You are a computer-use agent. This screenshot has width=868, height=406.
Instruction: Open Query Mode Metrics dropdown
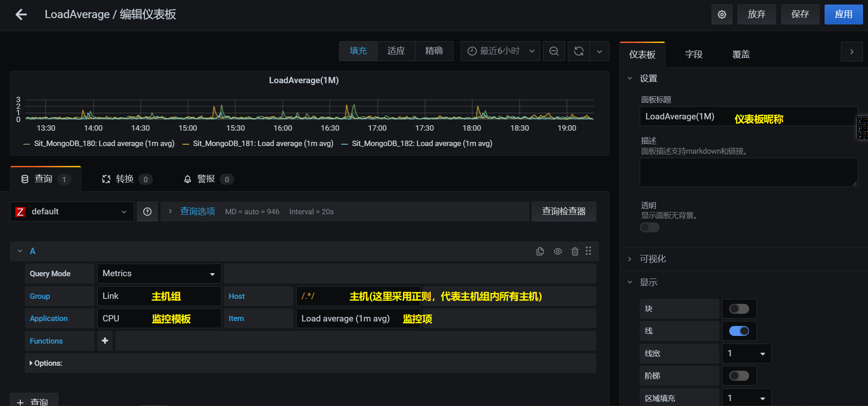pyautogui.click(x=159, y=274)
